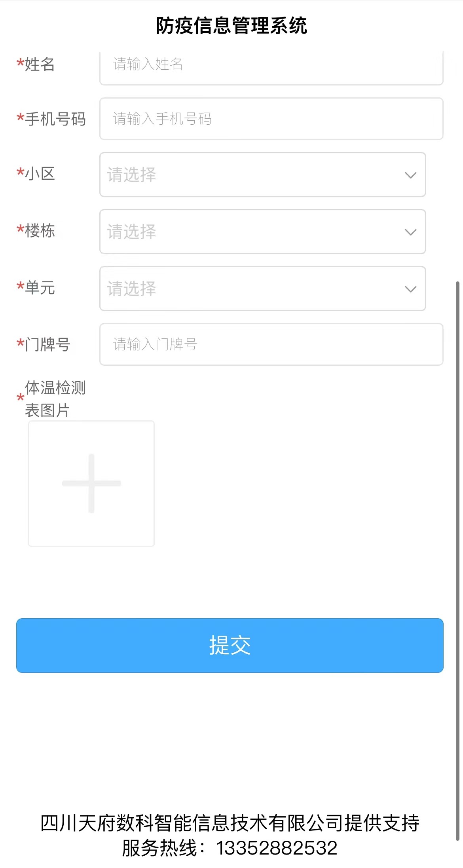Open the 楼栋 请选择 select box
463x868 pixels.
point(263,232)
